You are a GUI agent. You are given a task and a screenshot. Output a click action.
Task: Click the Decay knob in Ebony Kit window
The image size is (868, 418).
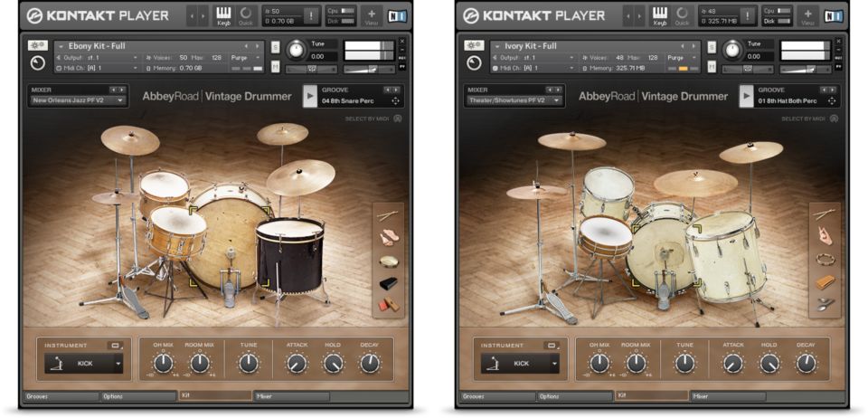click(x=369, y=364)
